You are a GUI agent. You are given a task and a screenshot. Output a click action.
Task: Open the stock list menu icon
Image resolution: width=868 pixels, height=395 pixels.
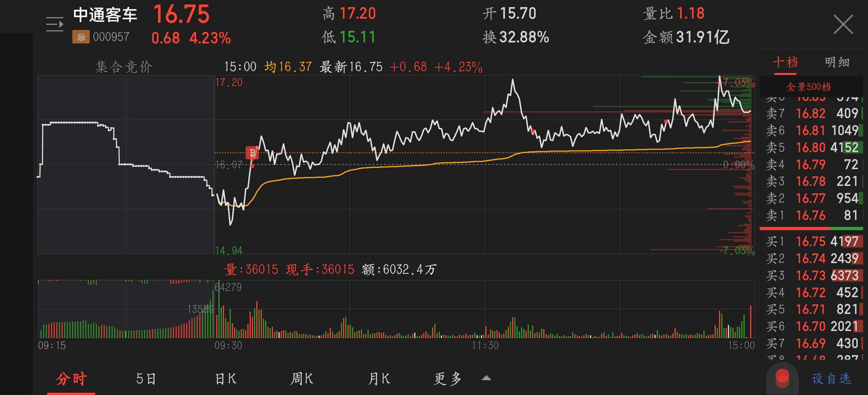point(55,24)
